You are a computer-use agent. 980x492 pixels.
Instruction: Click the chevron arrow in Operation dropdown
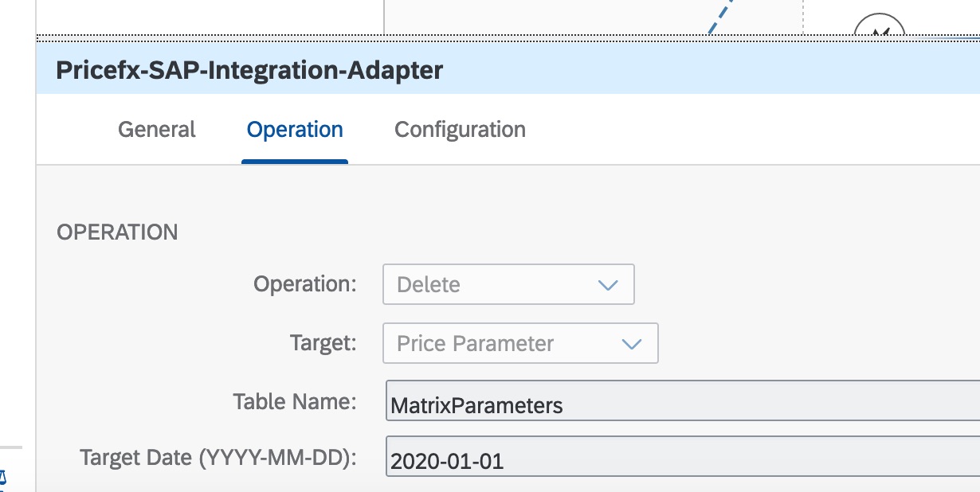coord(608,285)
